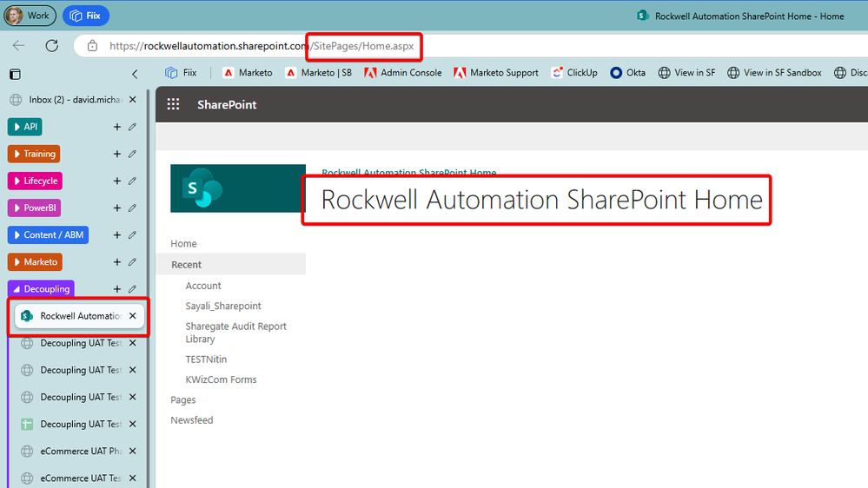Edit the Decoupling group with pencil icon
Viewport: 868px width, 488px height.
click(x=132, y=289)
